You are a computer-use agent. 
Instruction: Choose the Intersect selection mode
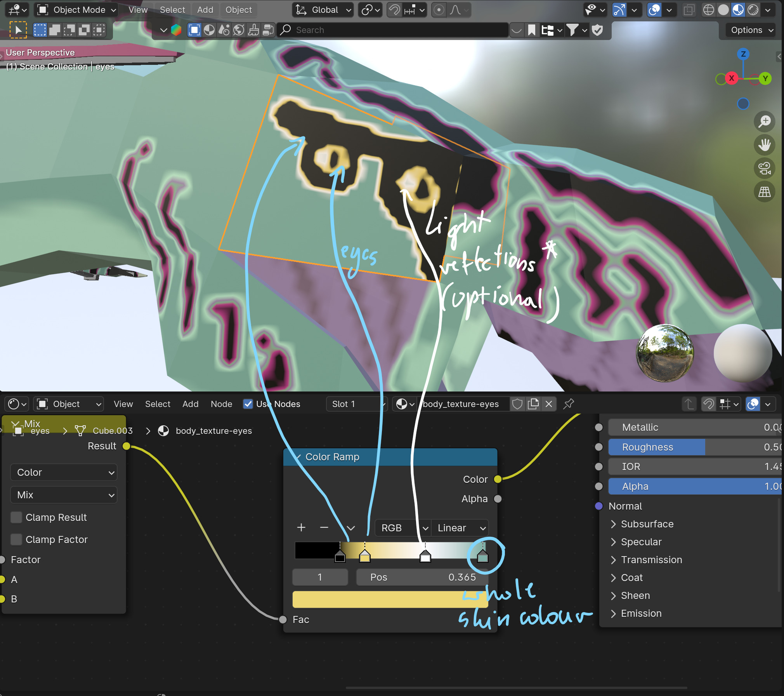(99, 30)
